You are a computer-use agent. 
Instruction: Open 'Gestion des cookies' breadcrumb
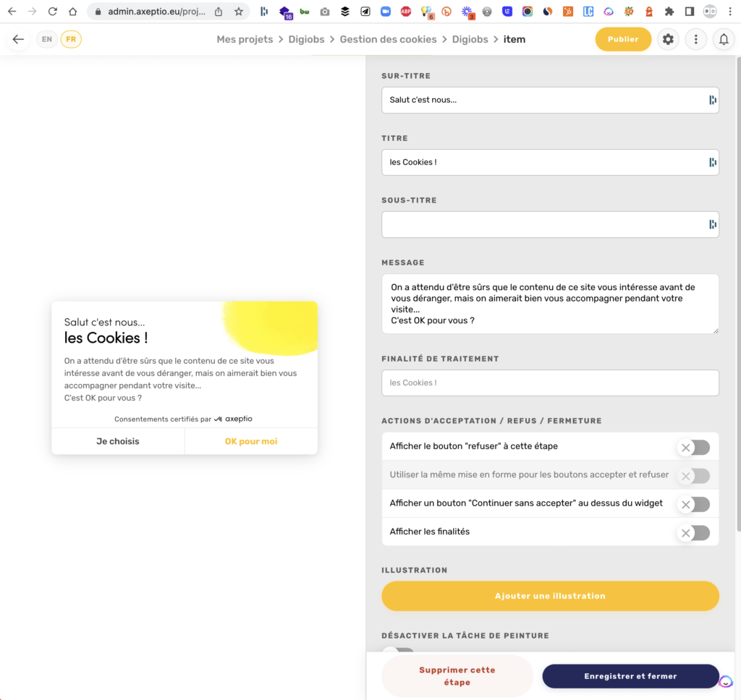(x=388, y=39)
